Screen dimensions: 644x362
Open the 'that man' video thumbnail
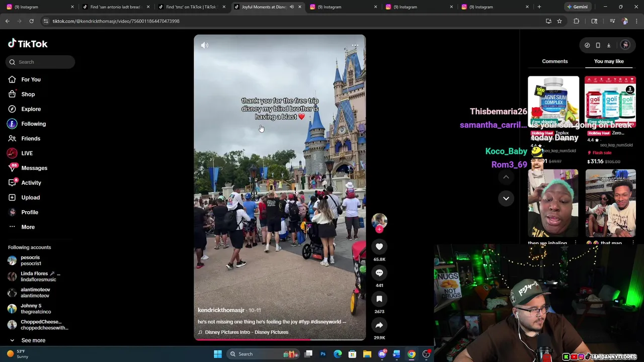click(610, 203)
